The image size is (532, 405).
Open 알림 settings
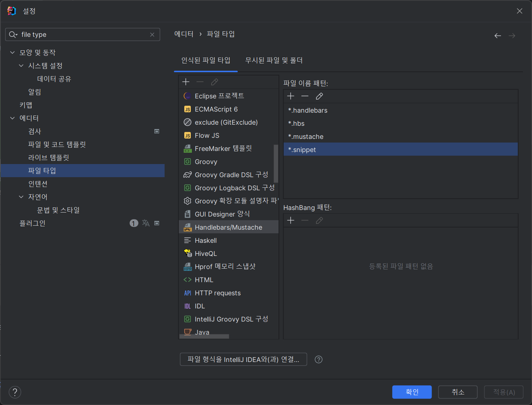point(35,92)
